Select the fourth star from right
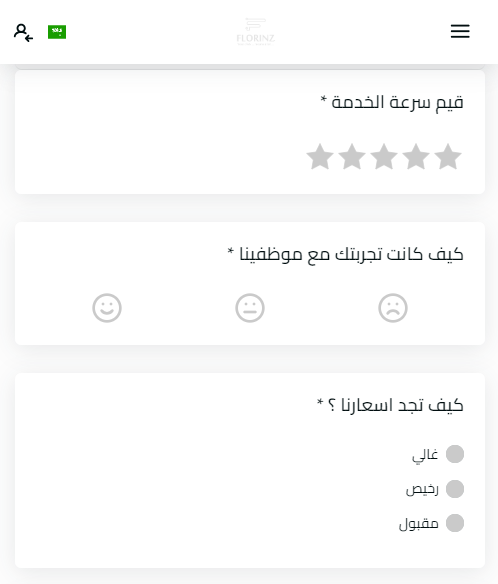Viewport: 498px width, 584px height. pos(352,157)
